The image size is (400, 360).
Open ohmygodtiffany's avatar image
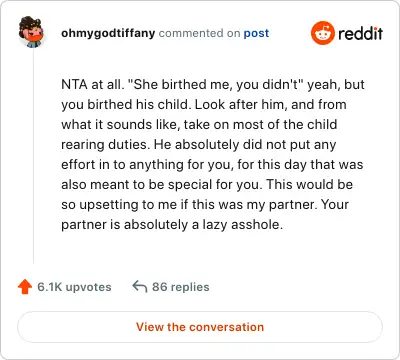pos(31,32)
